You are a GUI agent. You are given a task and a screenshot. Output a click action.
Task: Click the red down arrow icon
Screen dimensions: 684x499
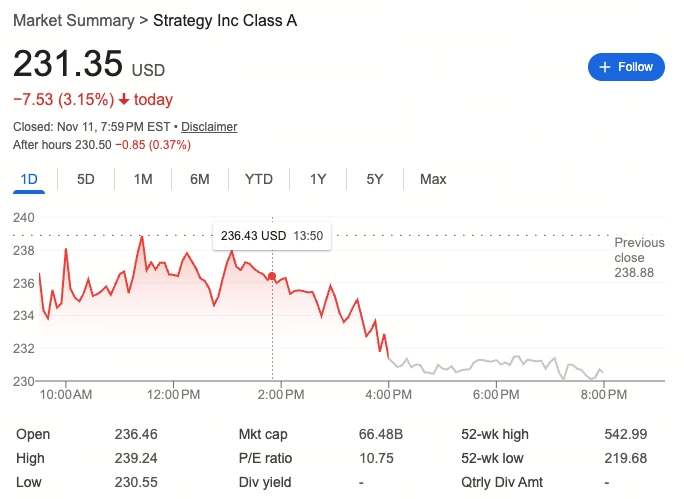pyautogui.click(x=124, y=99)
